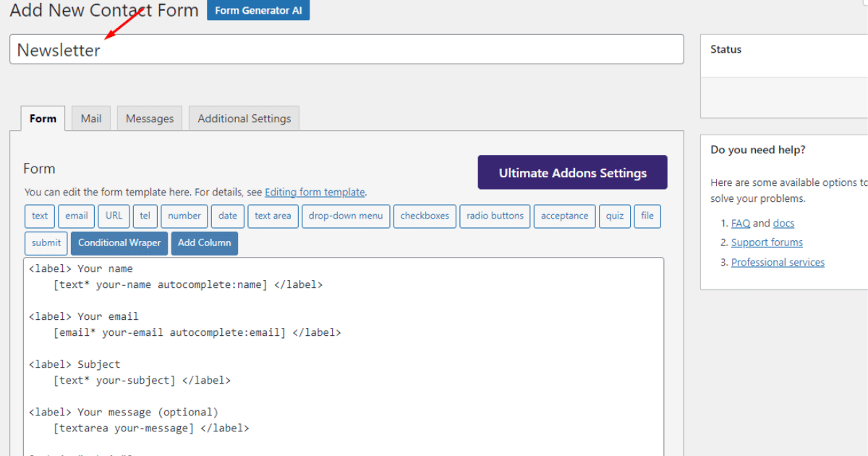Image resolution: width=868 pixels, height=456 pixels.
Task: Insert a tel field tag
Action: (x=145, y=216)
